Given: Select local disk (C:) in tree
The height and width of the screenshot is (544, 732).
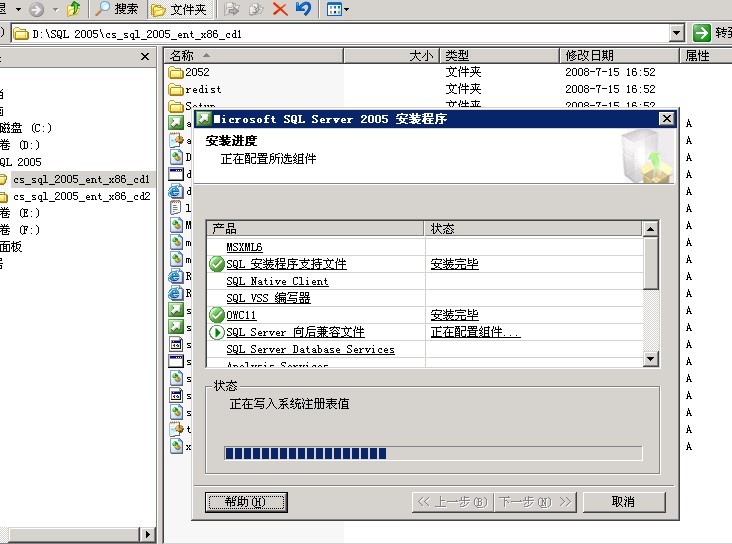Looking at the screenshot, I should click(26, 128).
